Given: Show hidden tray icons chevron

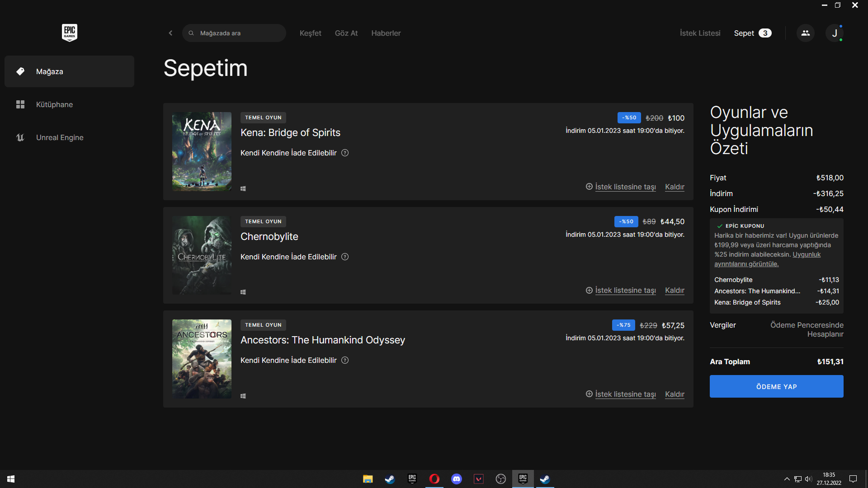Looking at the screenshot, I should tap(787, 479).
